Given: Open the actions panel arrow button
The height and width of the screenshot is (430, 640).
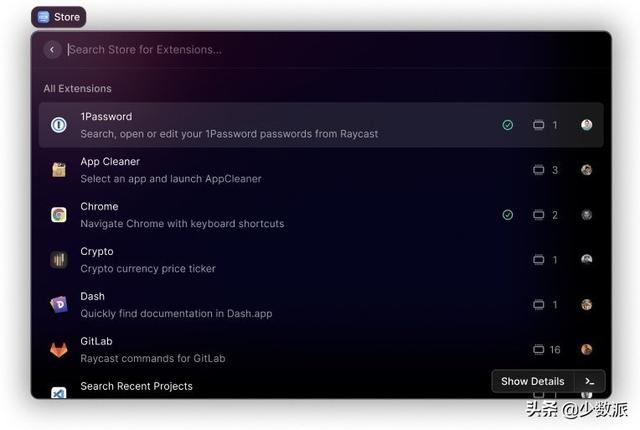Looking at the screenshot, I should [x=590, y=381].
